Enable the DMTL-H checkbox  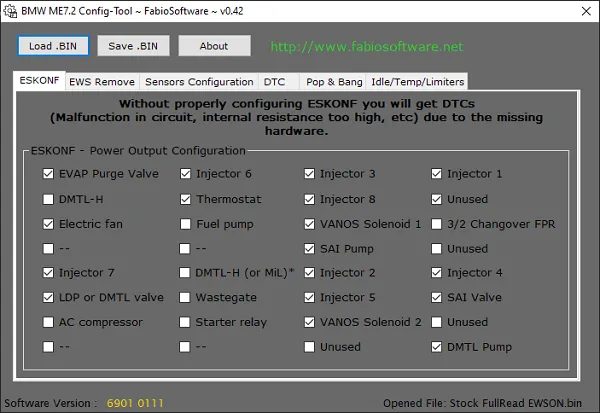(x=48, y=199)
